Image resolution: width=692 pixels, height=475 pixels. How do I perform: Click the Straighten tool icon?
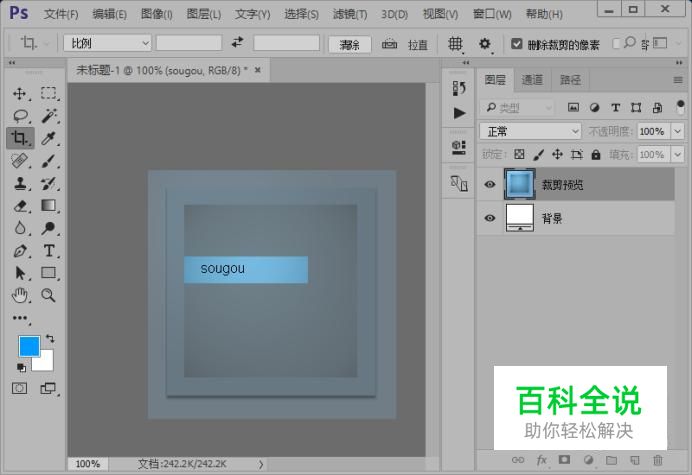[389, 44]
